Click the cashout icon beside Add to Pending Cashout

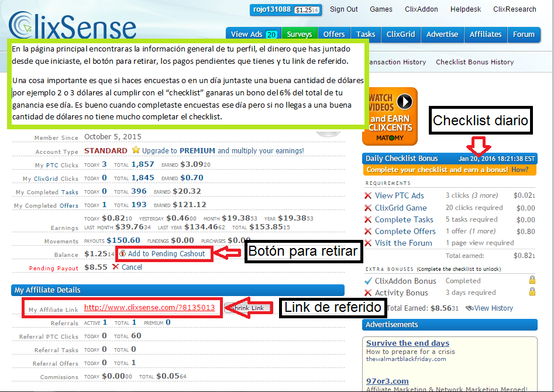[x=123, y=253]
